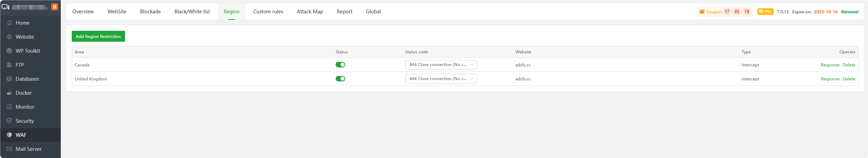Image resolution: width=868 pixels, height=158 pixels.
Task: Click the Docker whale icon
Action: 9,93
